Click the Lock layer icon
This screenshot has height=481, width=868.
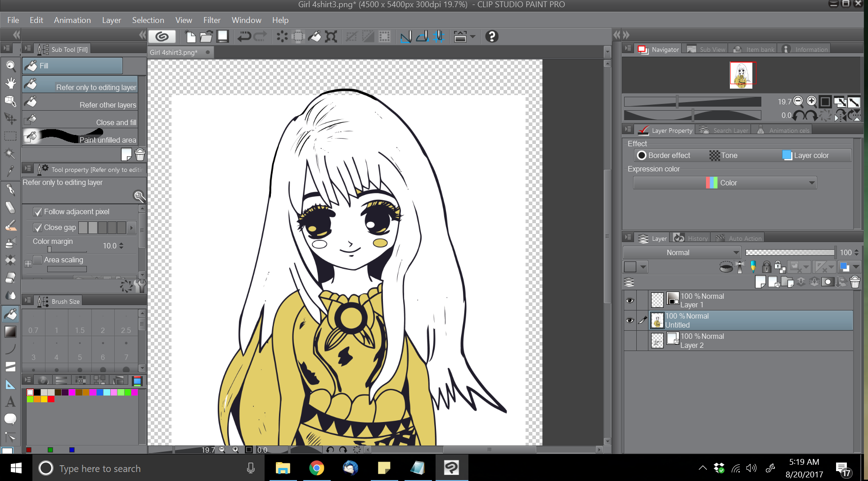[766, 267]
